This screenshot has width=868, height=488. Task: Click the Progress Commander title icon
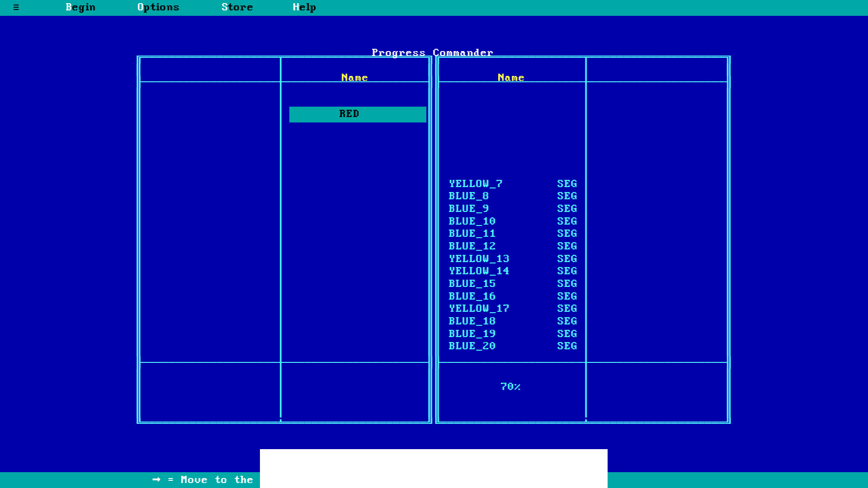pyautogui.click(x=16, y=7)
